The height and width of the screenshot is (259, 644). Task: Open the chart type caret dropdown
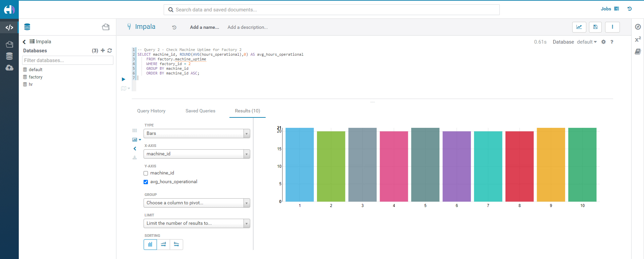click(140, 140)
